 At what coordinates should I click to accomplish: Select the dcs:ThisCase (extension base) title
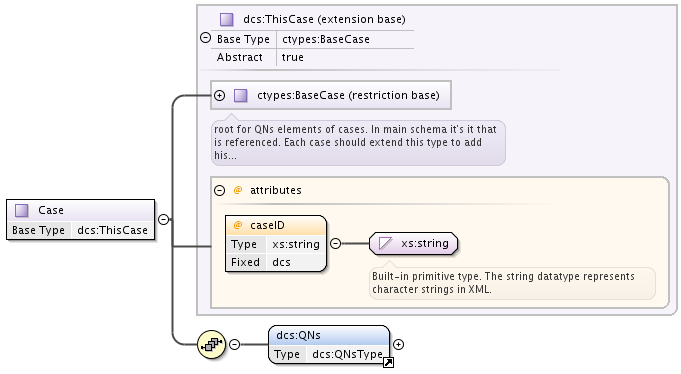324,20
